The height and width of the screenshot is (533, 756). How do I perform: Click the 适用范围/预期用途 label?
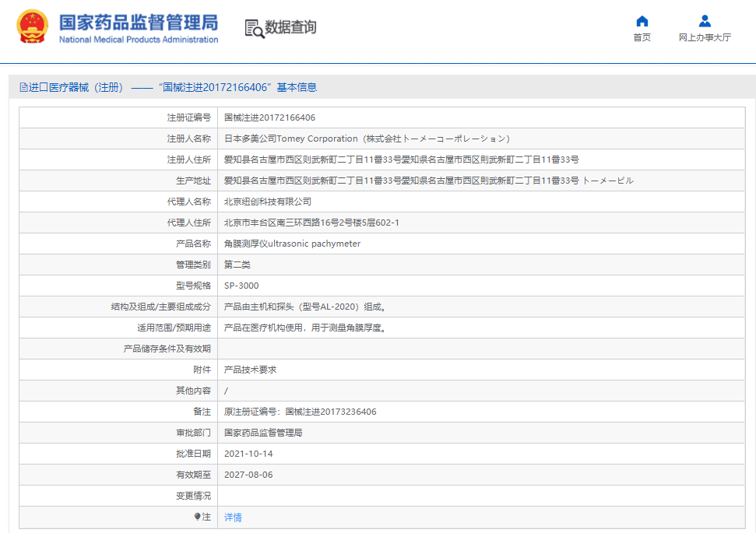(174, 328)
